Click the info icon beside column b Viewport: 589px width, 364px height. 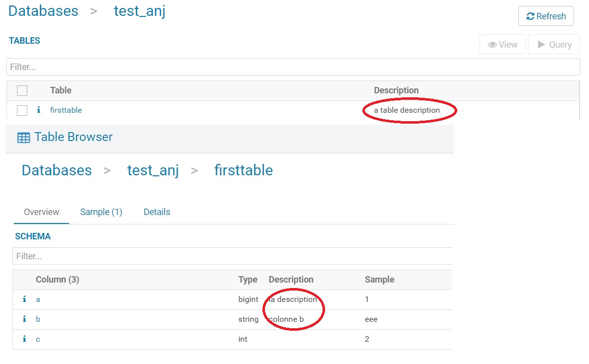pyautogui.click(x=24, y=319)
